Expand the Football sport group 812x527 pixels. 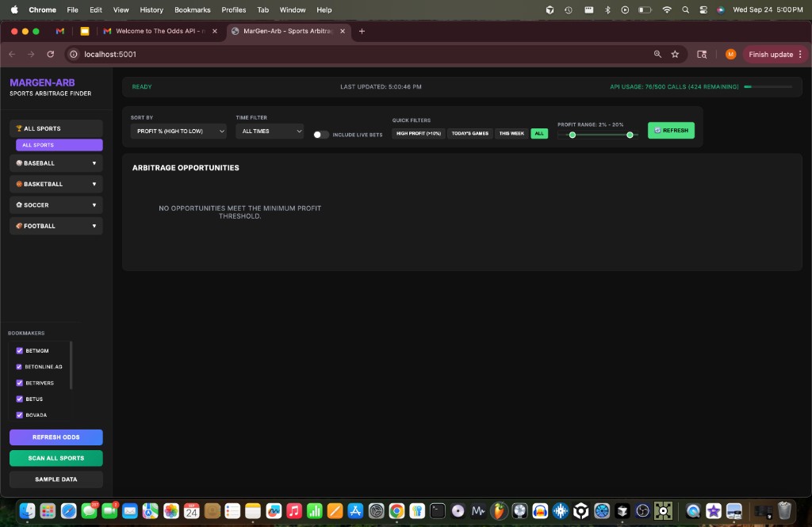click(x=56, y=226)
